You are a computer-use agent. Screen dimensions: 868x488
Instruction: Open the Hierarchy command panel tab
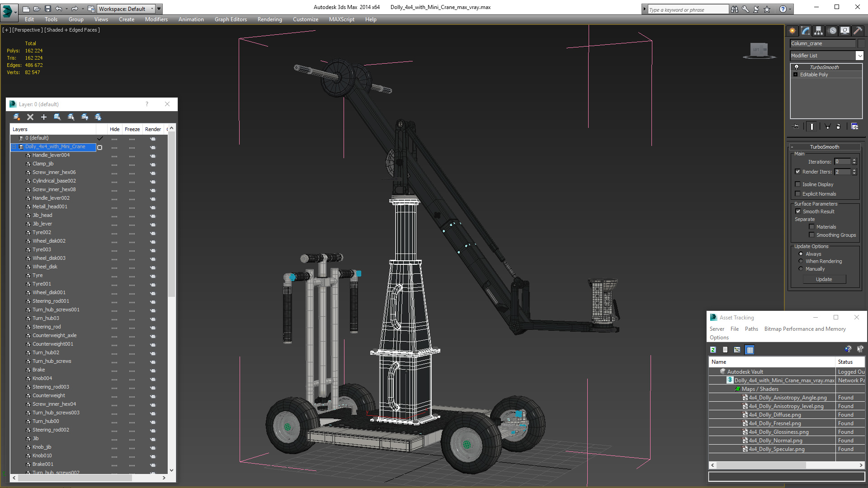pos(819,31)
